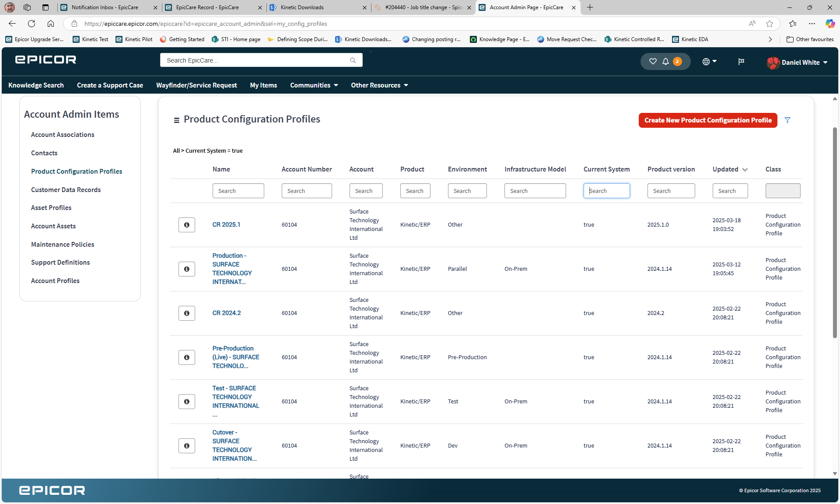840x504 pixels.
Task: Click the tab actions menu icon
Action: [45, 7]
